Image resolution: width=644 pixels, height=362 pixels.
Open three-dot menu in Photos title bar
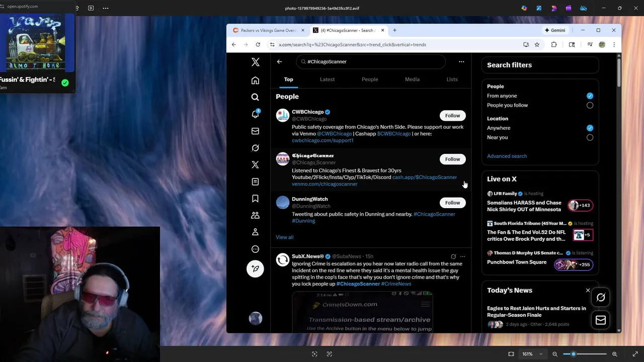(105, 8)
